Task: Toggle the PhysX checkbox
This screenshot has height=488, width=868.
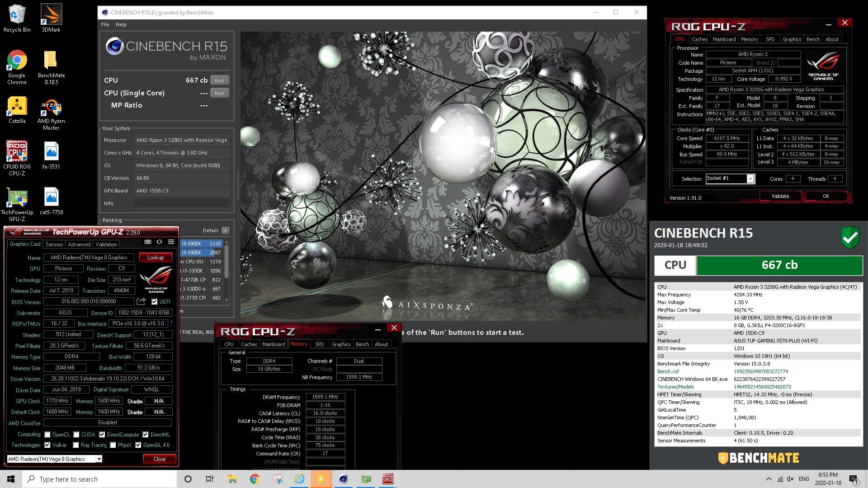Action: click(x=113, y=445)
